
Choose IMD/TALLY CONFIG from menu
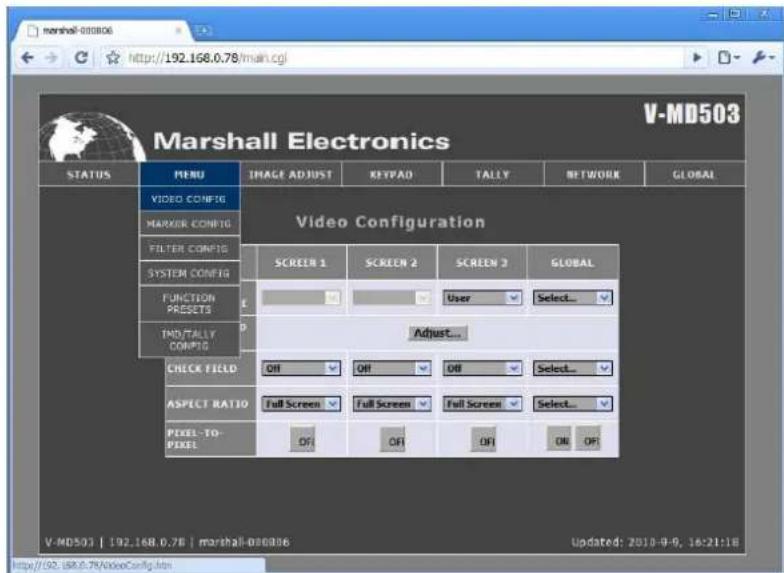click(x=190, y=340)
